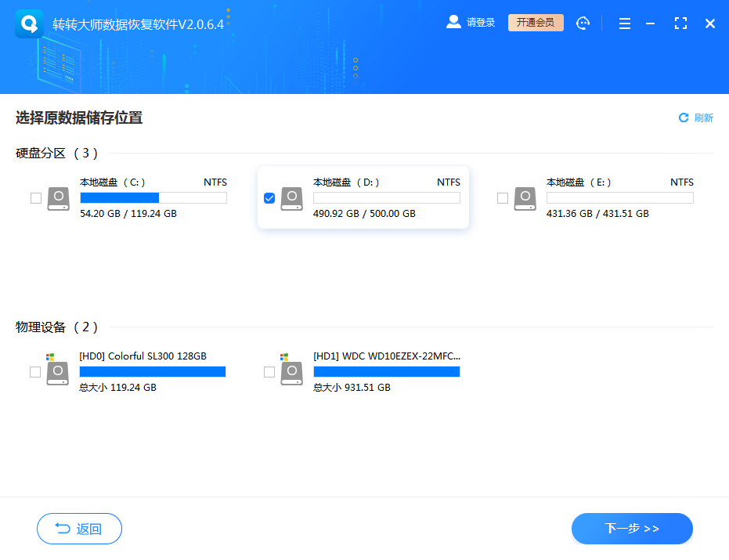The image size is (729, 560).
Task: Uncheck the local disk D: checkbox
Action: (x=269, y=198)
